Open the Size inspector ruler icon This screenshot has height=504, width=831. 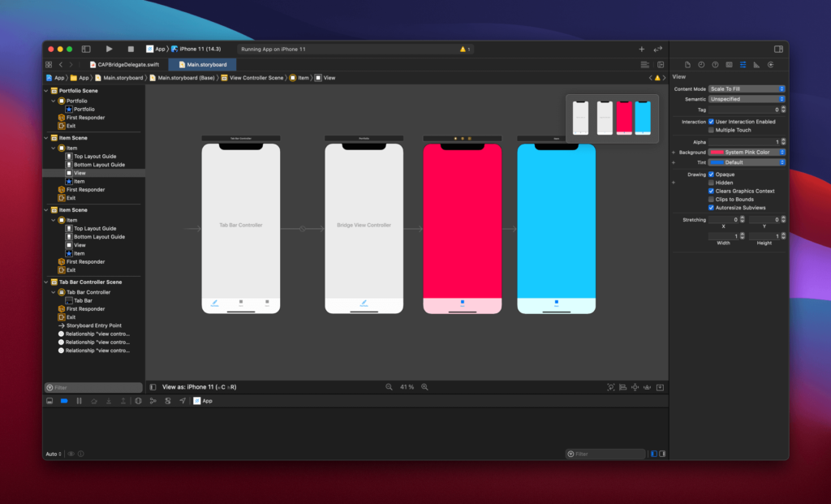tap(756, 64)
